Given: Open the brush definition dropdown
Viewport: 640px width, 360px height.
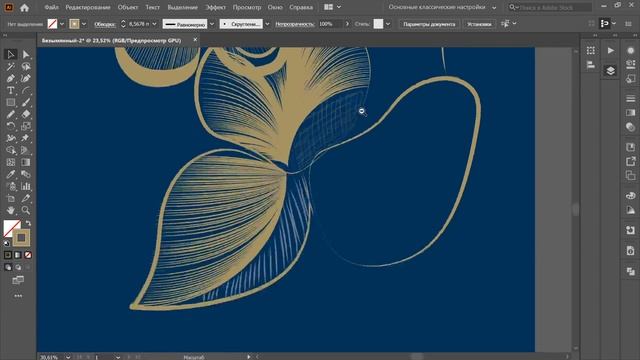Looking at the screenshot, I should pos(267,24).
